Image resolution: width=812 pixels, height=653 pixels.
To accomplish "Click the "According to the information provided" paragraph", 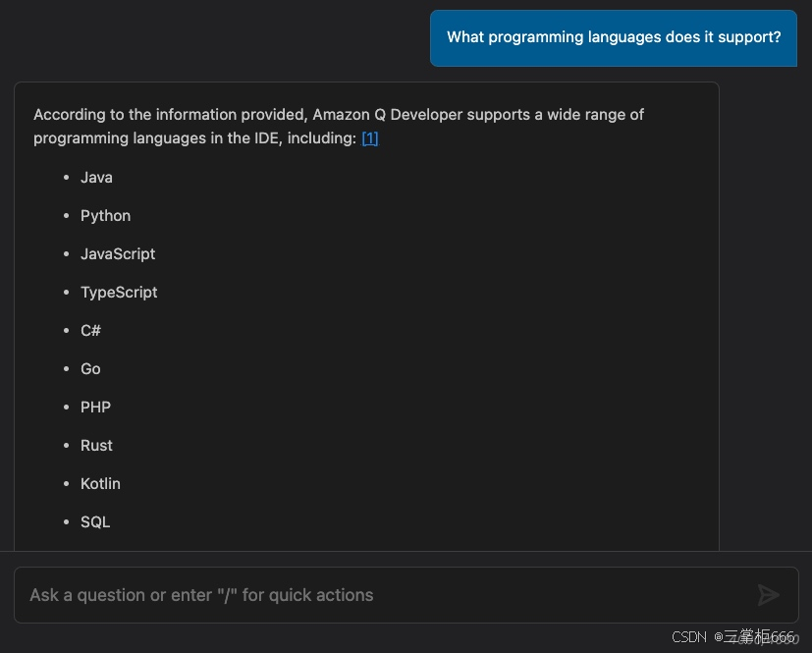I will (339, 127).
